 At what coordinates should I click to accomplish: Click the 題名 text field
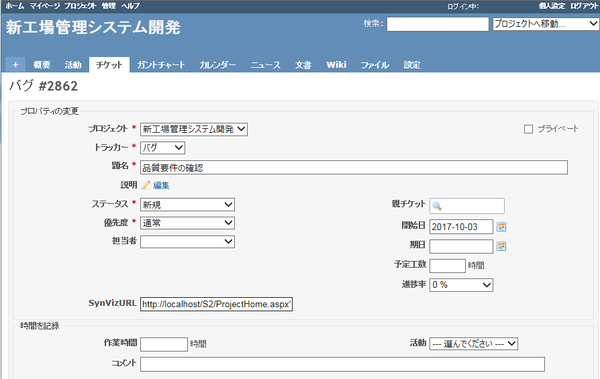tap(354, 168)
